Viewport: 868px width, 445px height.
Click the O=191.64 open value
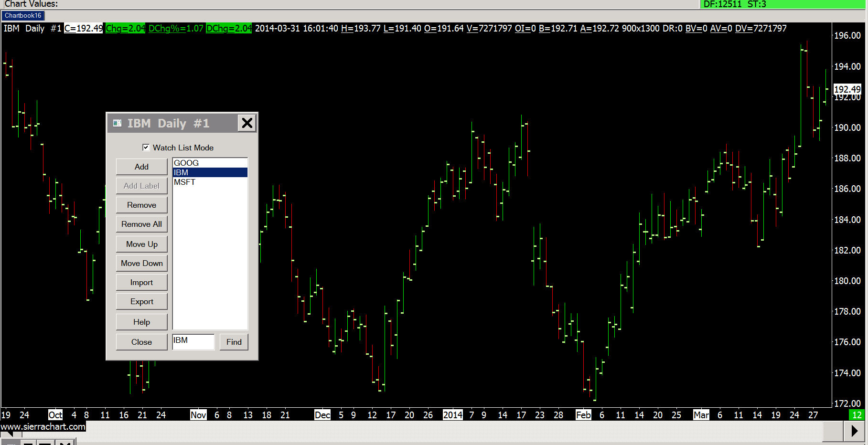tap(444, 28)
